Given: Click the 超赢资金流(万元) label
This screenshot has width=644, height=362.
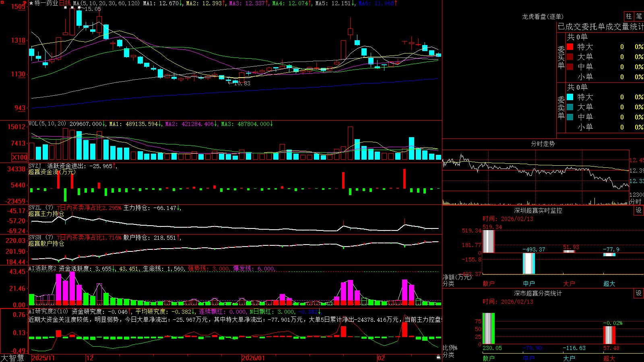Looking at the screenshot, I should pyautogui.click(x=52, y=172).
